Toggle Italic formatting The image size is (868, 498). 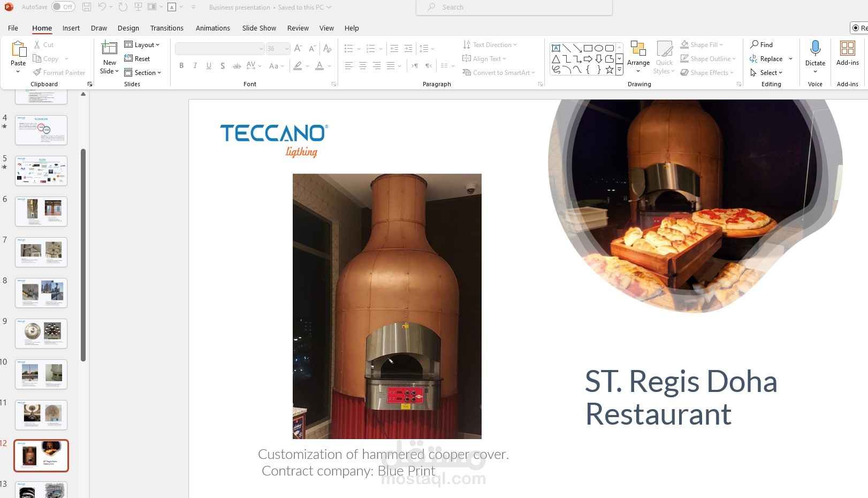point(195,66)
